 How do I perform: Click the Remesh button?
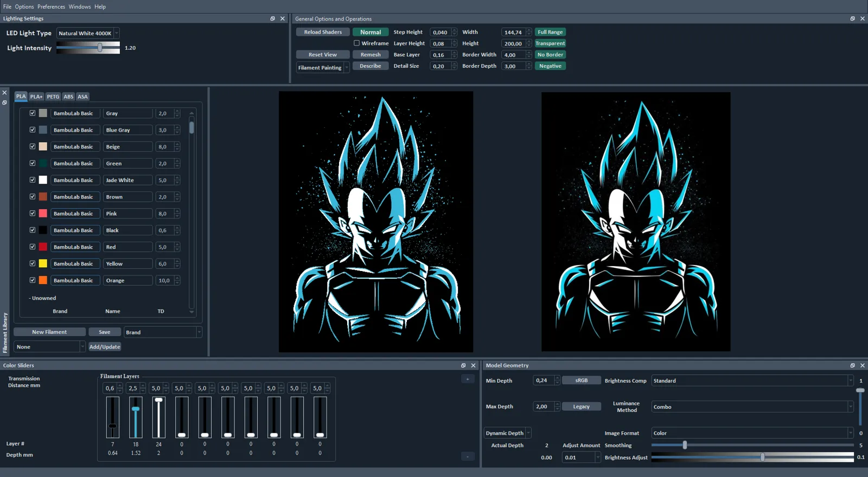(x=371, y=55)
